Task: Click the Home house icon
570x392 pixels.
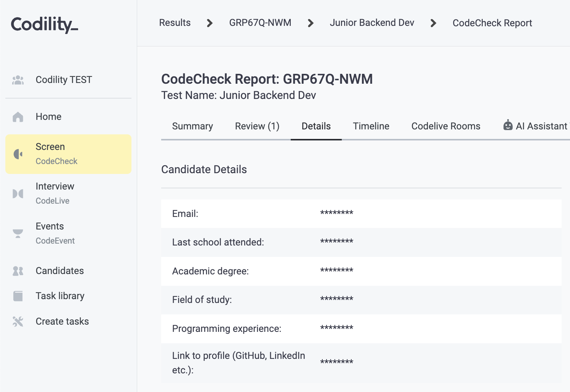Action: click(x=18, y=117)
